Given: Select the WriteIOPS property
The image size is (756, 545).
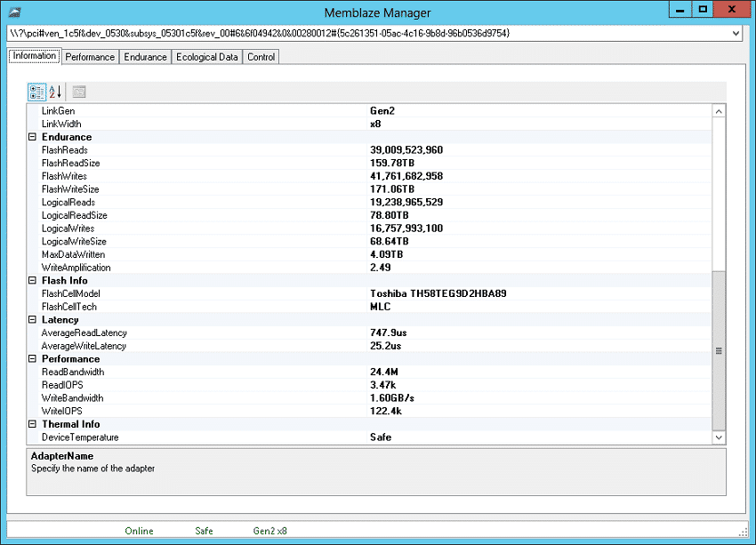Looking at the screenshot, I should (x=369, y=411).
